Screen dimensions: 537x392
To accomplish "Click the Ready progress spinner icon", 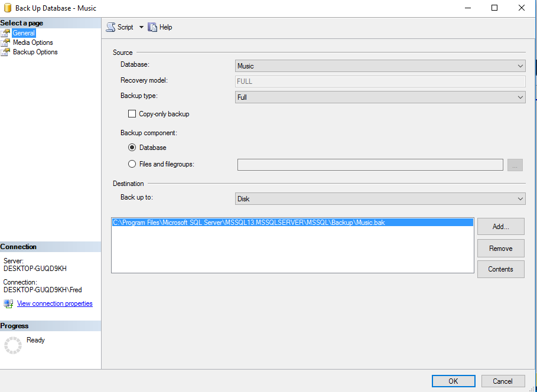I will (x=12, y=345).
